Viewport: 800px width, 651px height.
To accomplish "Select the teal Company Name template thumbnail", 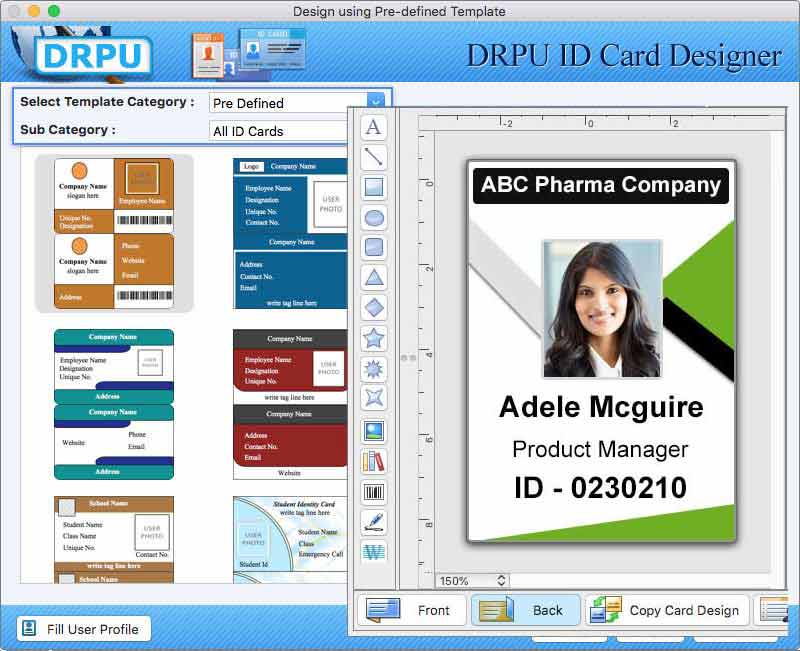I will (x=114, y=404).
